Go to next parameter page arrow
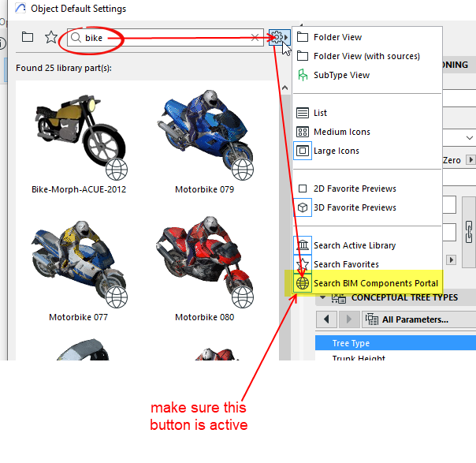 349,319
